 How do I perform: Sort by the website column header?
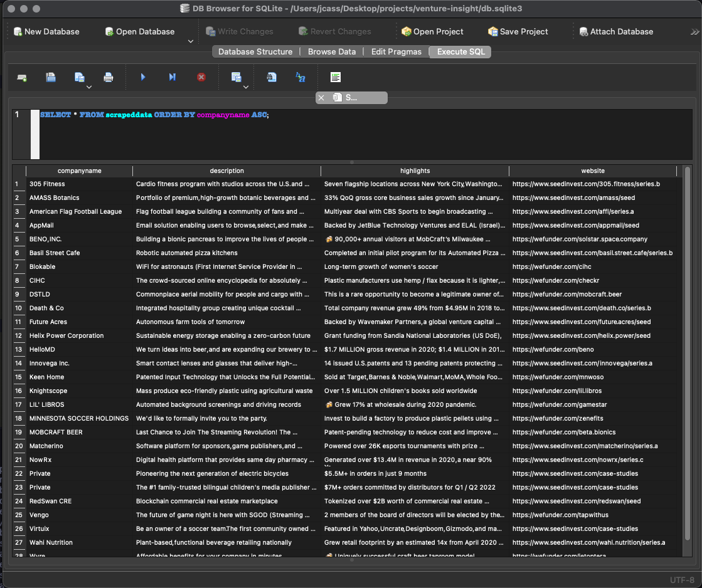point(593,171)
